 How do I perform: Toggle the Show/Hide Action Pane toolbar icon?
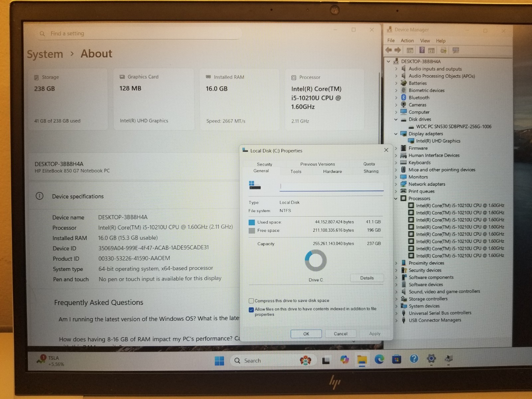[x=431, y=51]
